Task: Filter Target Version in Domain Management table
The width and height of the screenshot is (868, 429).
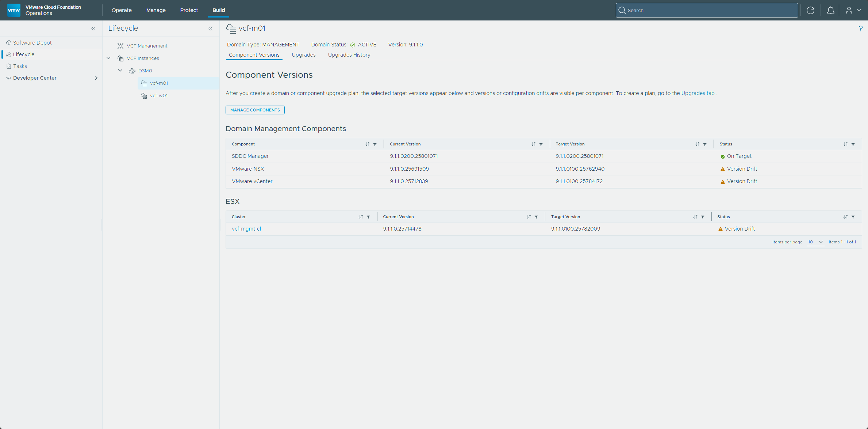Action: click(705, 144)
